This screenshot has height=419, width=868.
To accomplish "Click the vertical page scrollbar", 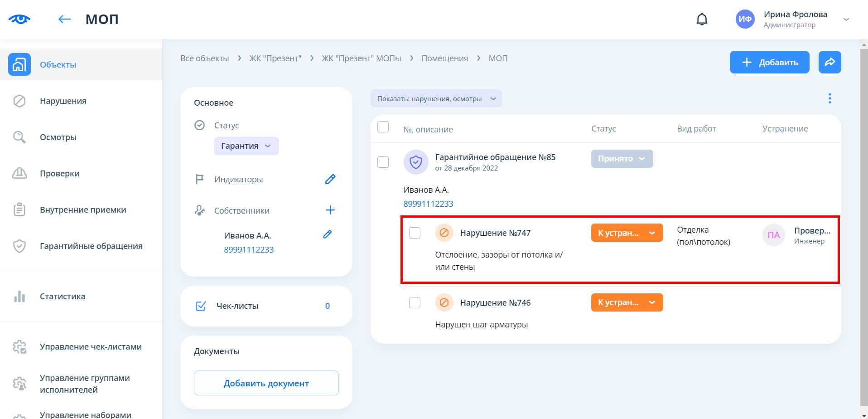I will point(863,227).
